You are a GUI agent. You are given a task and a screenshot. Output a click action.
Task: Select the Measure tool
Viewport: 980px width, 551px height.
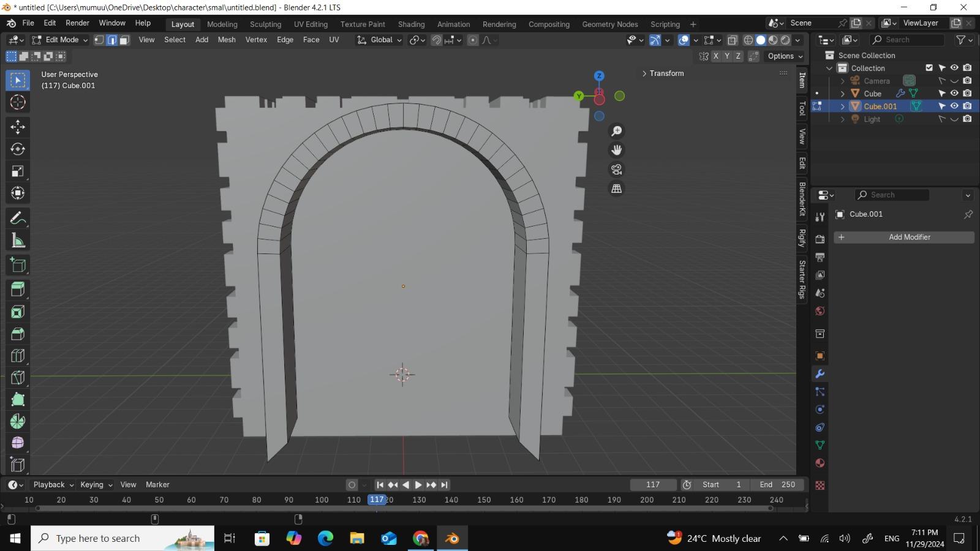coord(18,241)
